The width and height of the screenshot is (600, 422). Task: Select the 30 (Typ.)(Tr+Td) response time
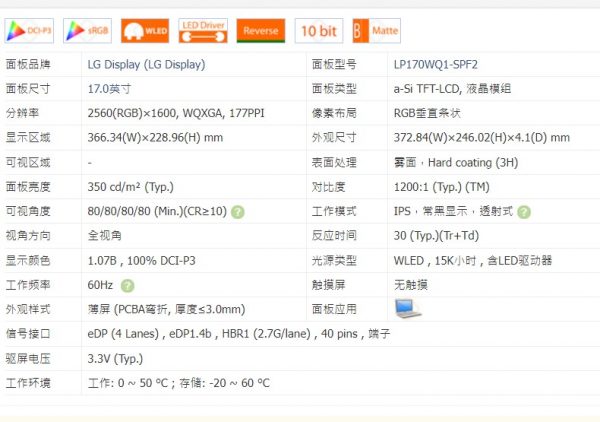click(436, 236)
